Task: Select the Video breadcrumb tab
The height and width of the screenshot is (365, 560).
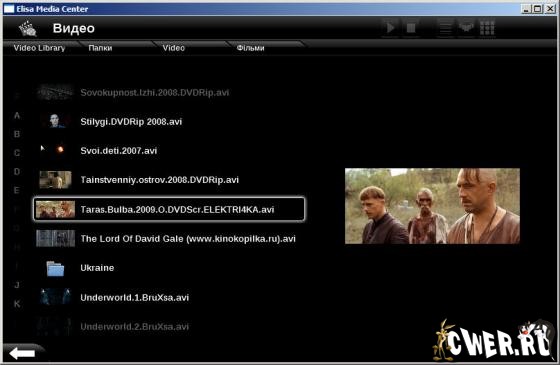Action: pos(174,48)
